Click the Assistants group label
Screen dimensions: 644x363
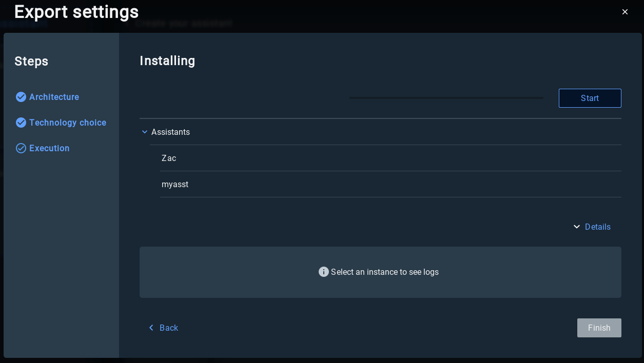coord(170,132)
